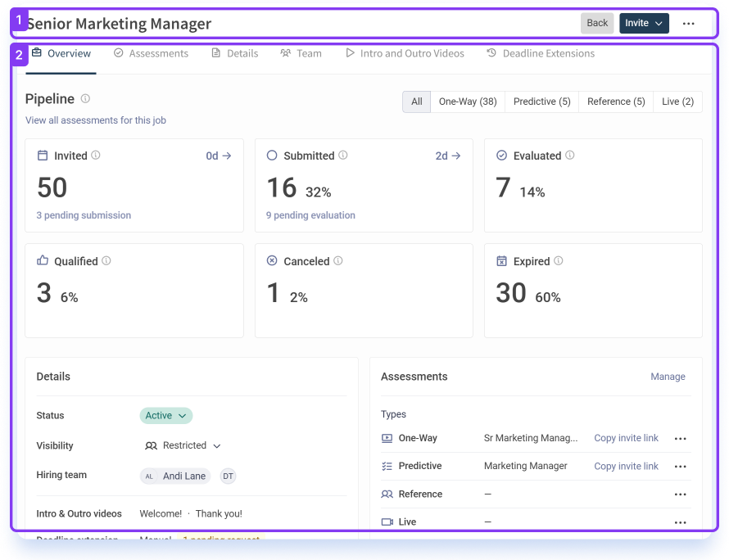Switch to the Assessments tab

click(x=151, y=53)
